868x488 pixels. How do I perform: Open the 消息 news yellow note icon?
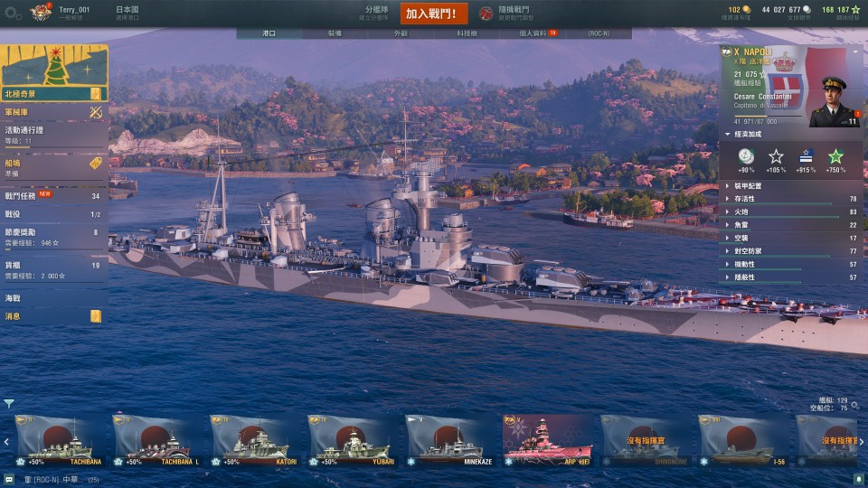[x=96, y=316]
